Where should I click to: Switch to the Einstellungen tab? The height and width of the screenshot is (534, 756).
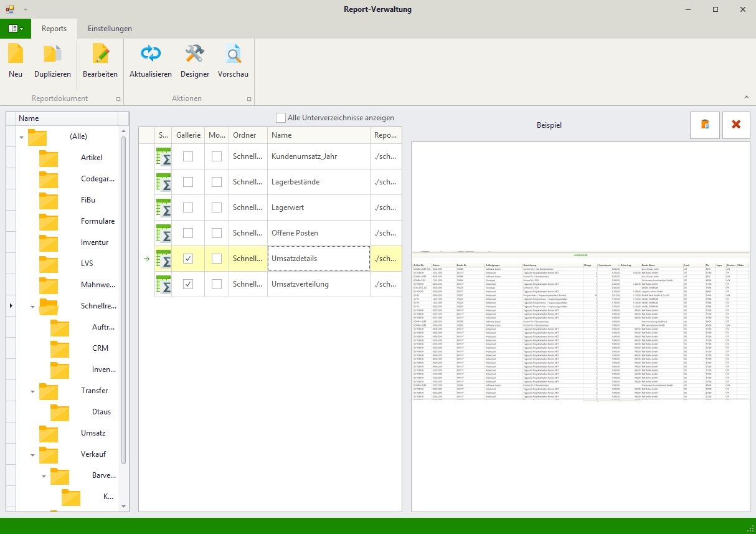(x=110, y=29)
